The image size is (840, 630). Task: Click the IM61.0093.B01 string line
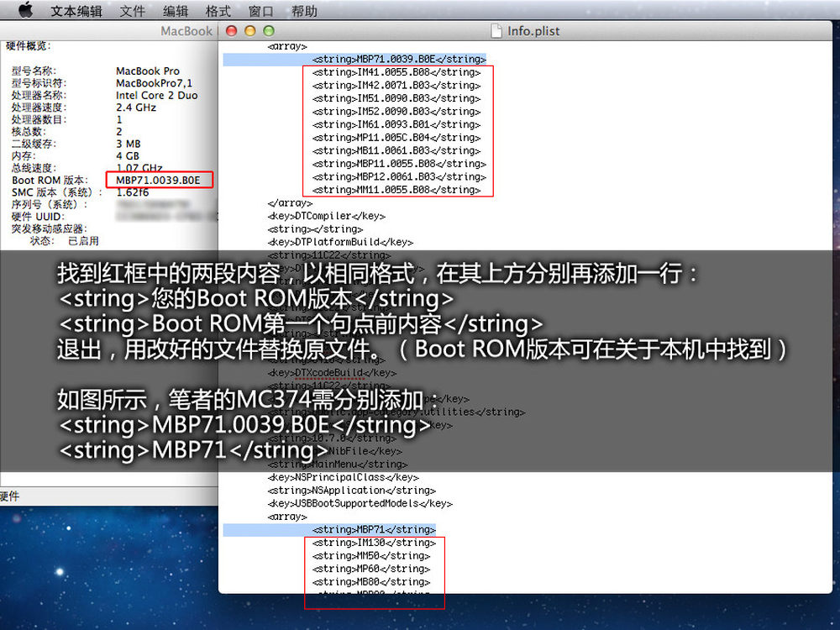pyautogui.click(x=396, y=124)
